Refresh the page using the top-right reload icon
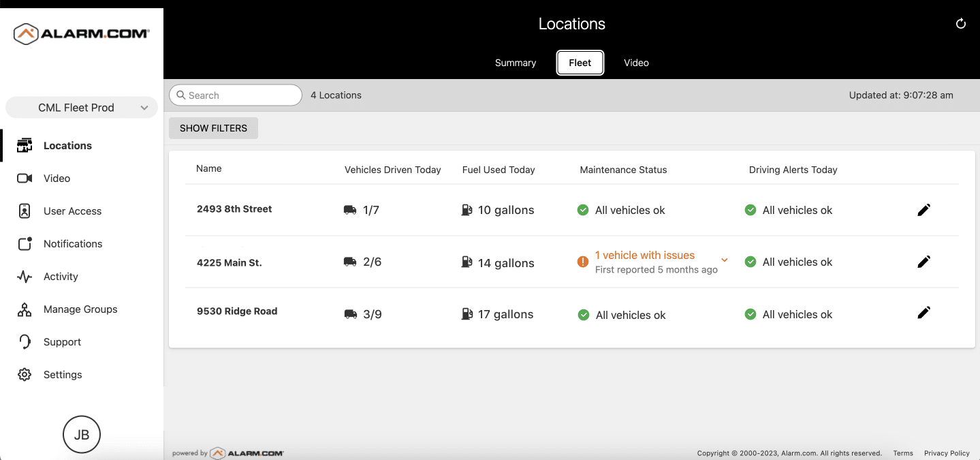 961,24
